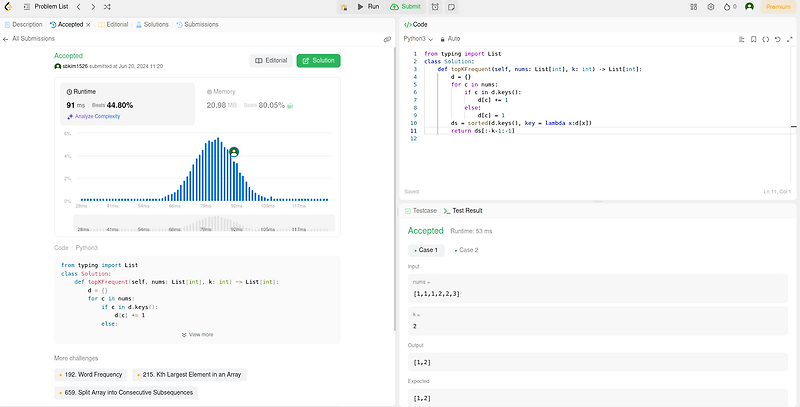800x407 pixels.
Task: Click the runtime distribution range slider
Action: pyautogui.click(x=204, y=223)
